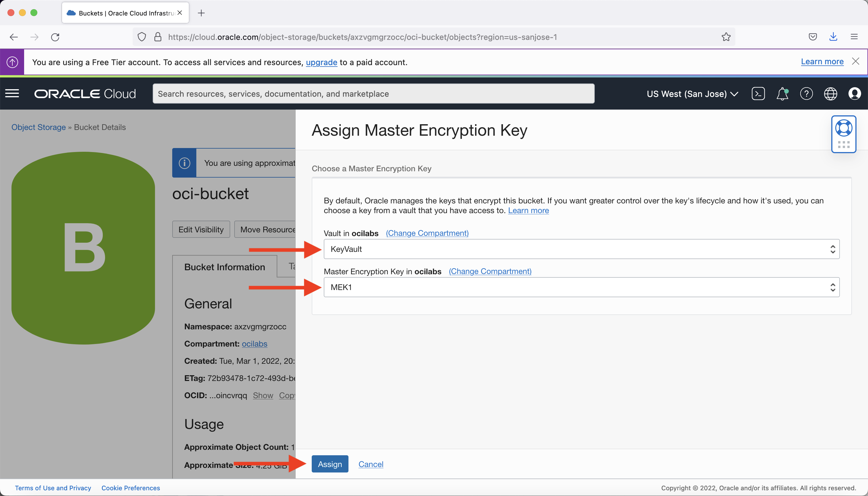Click the Assign button
The height and width of the screenshot is (496, 868).
pos(330,464)
